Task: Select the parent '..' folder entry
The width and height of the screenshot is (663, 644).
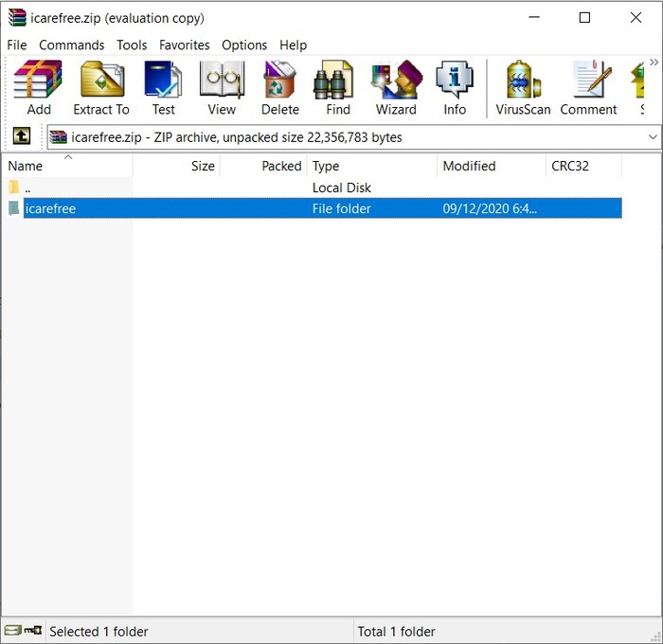Action: tap(20, 188)
